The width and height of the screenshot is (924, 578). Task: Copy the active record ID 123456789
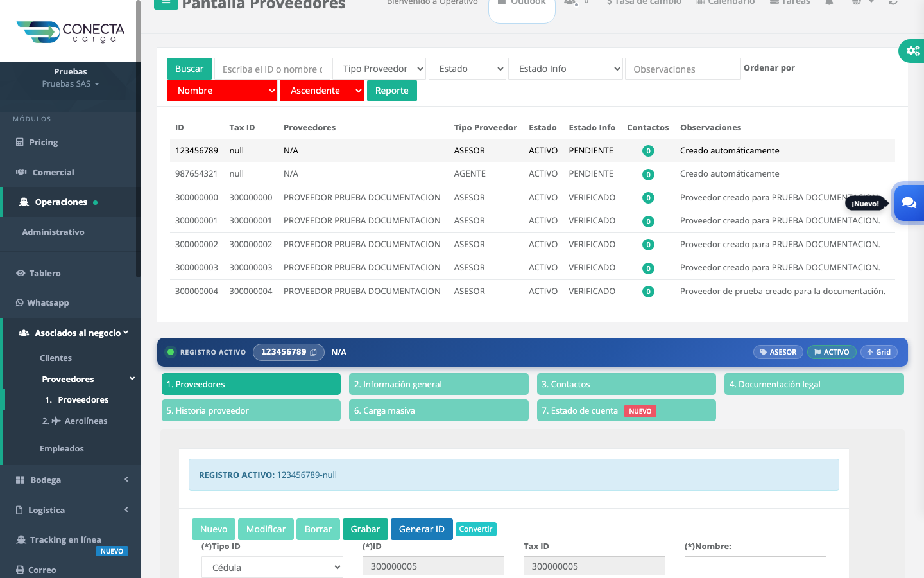point(313,353)
